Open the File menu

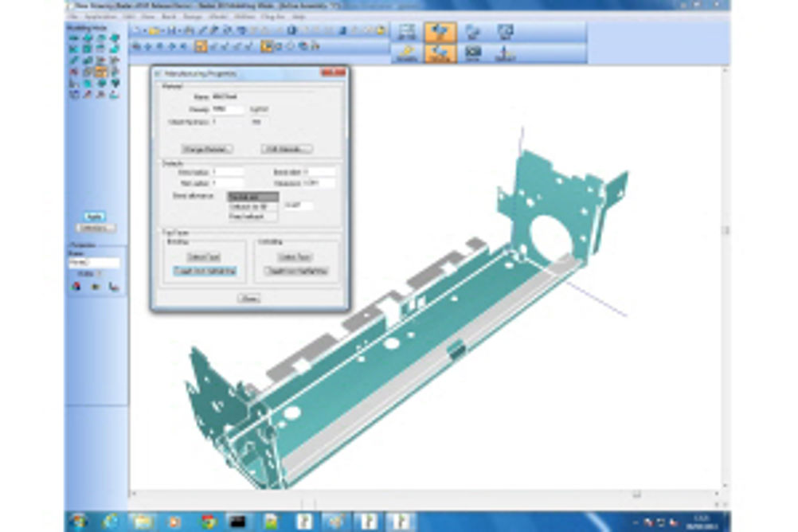point(72,17)
